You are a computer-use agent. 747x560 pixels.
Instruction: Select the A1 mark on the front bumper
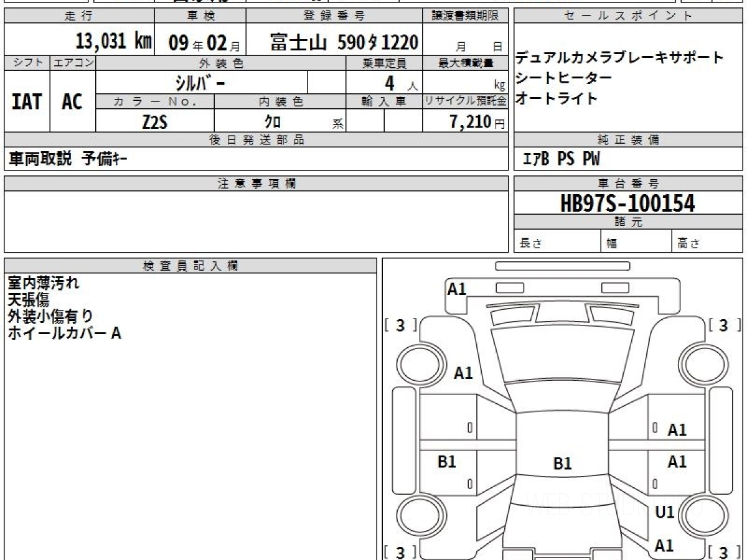click(x=457, y=289)
